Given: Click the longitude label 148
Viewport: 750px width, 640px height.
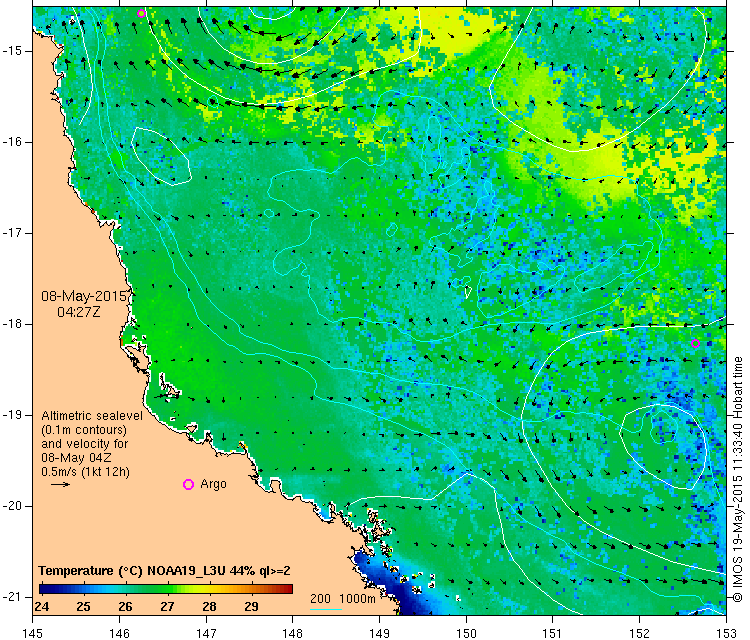Looking at the screenshot, I should coord(293,634).
